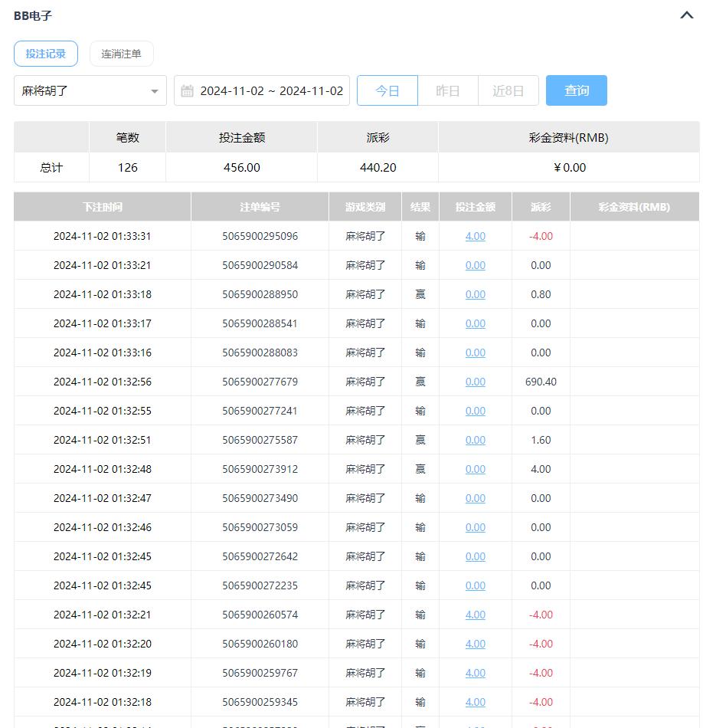Viewport: 703px width, 728px height.
Task: Switch to 连消注单 tab
Action: pos(121,54)
